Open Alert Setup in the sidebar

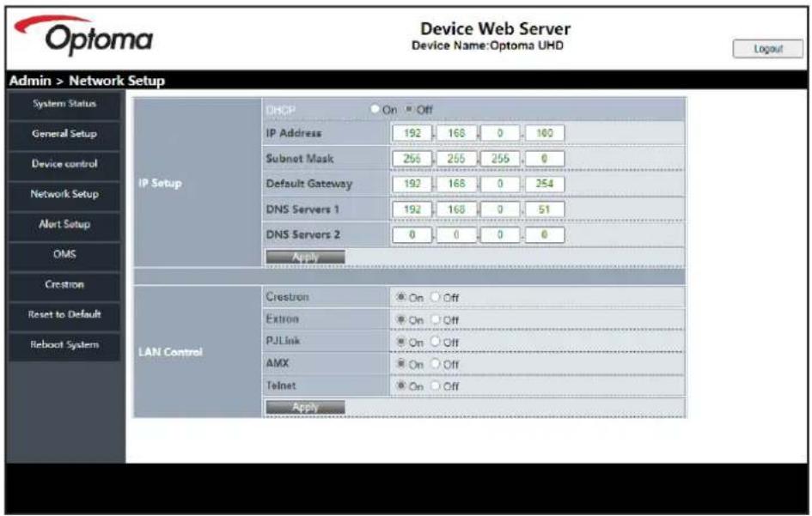pyautogui.click(x=64, y=224)
